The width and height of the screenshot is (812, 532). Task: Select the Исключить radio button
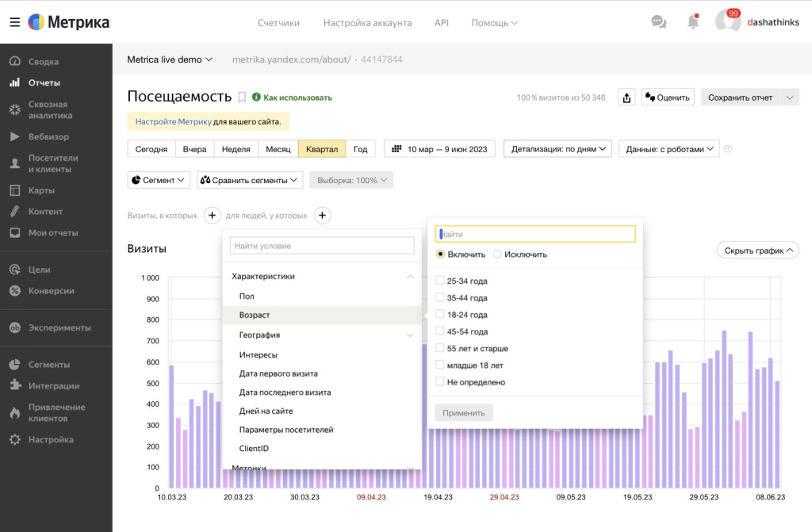coord(497,255)
